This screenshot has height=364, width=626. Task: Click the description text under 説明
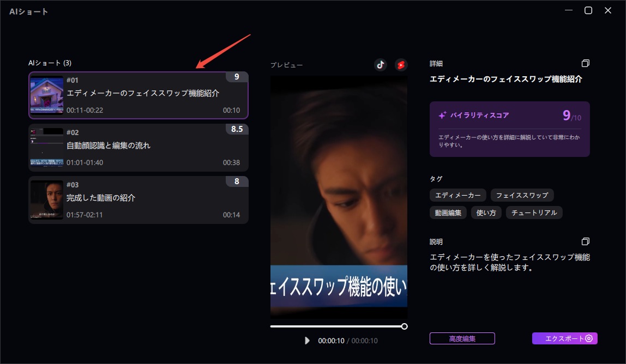(x=509, y=262)
